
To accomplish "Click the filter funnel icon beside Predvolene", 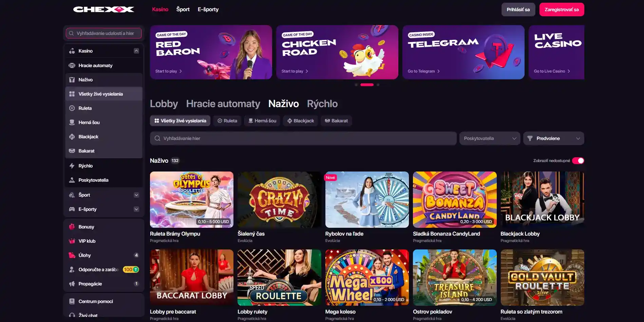I will tap(530, 138).
